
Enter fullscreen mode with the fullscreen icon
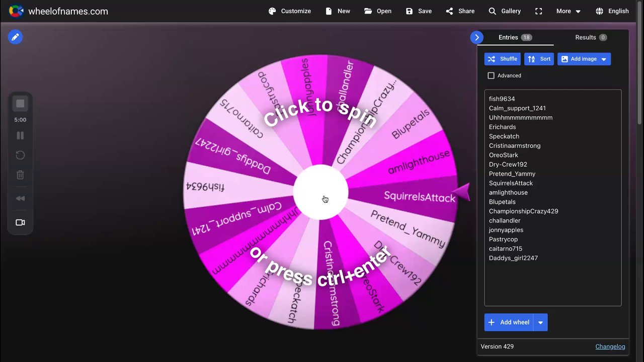pos(538,11)
